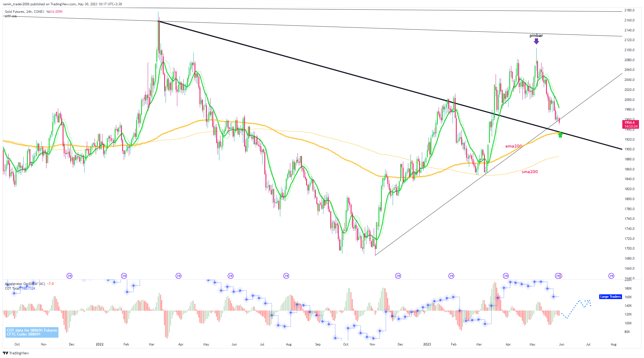The height and width of the screenshot is (358, 644).
Task: Click the purple down arrow under pinbar
Action: 536,41
